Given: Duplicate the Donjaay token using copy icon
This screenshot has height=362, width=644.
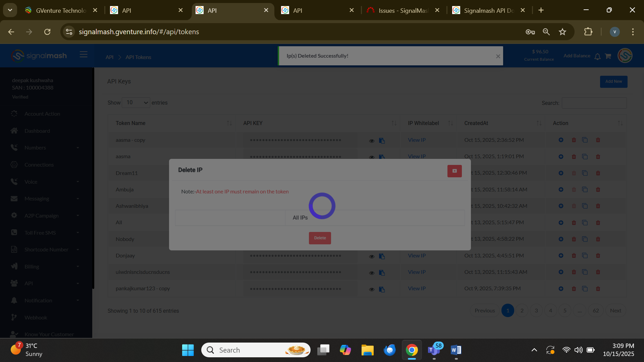Looking at the screenshot, I should [x=585, y=255].
